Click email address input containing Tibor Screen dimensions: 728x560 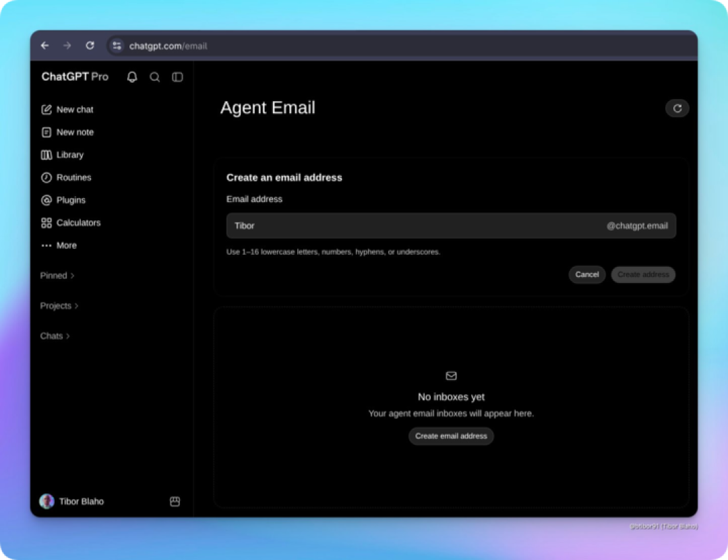click(451, 226)
